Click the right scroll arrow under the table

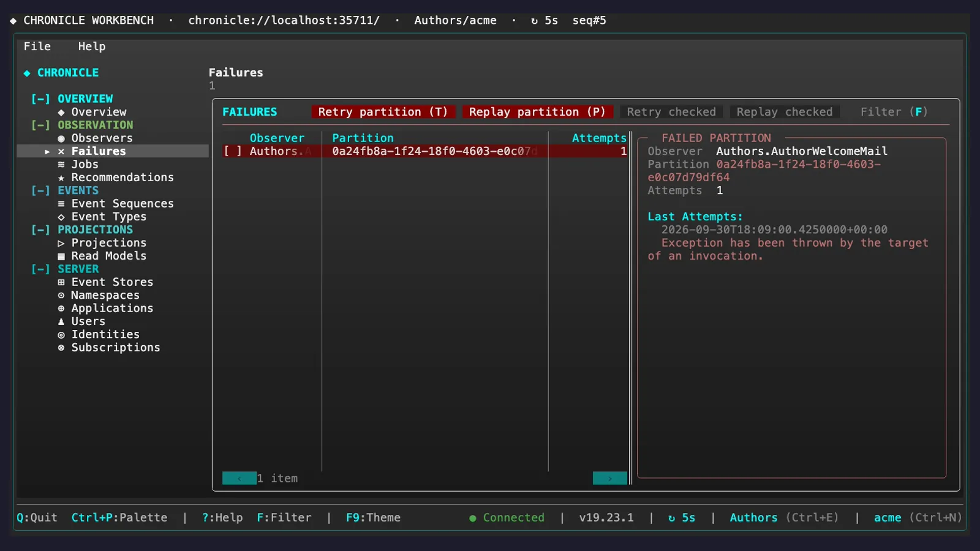pyautogui.click(x=610, y=478)
